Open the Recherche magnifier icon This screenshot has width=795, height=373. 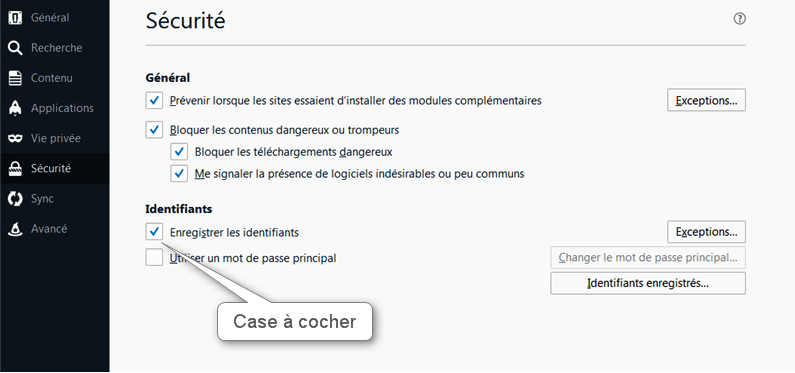click(x=16, y=48)
